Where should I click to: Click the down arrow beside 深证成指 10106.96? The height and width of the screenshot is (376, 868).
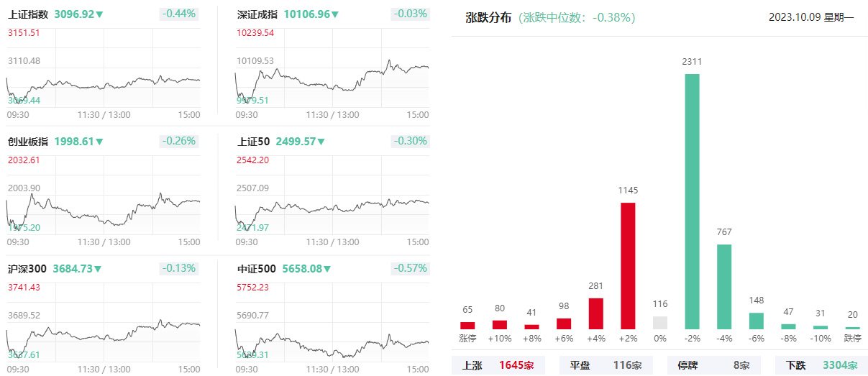click(x=335, y=14)
